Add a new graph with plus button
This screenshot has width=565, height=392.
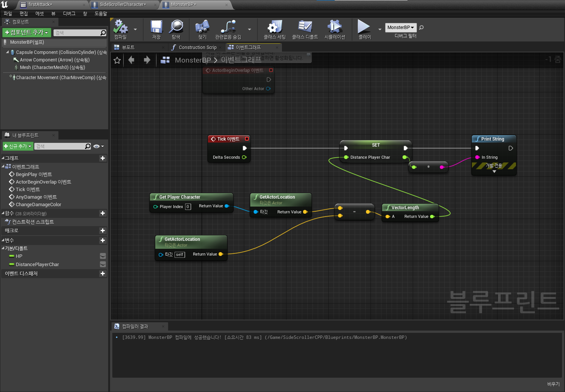pyautogui.click(x=103, y=158)
